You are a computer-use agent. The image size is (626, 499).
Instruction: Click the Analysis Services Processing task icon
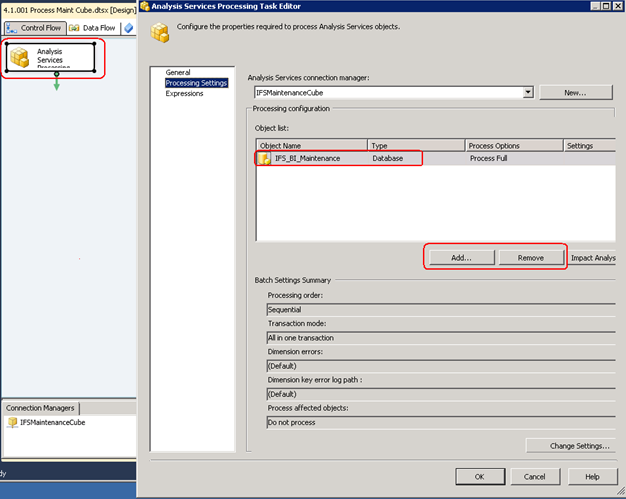(19, 59)
